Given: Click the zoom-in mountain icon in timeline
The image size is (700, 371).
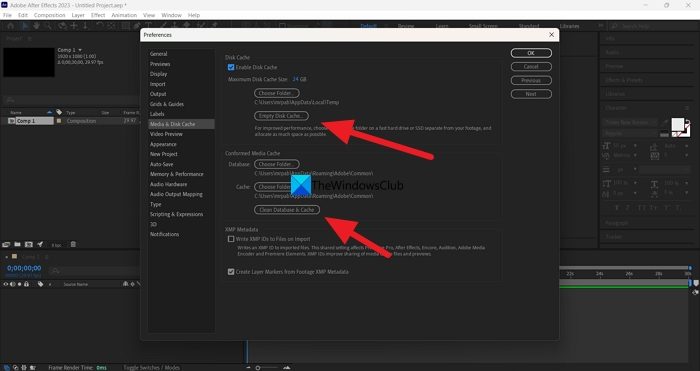Looking at the screenshot, I should click(x=287, y=368).
